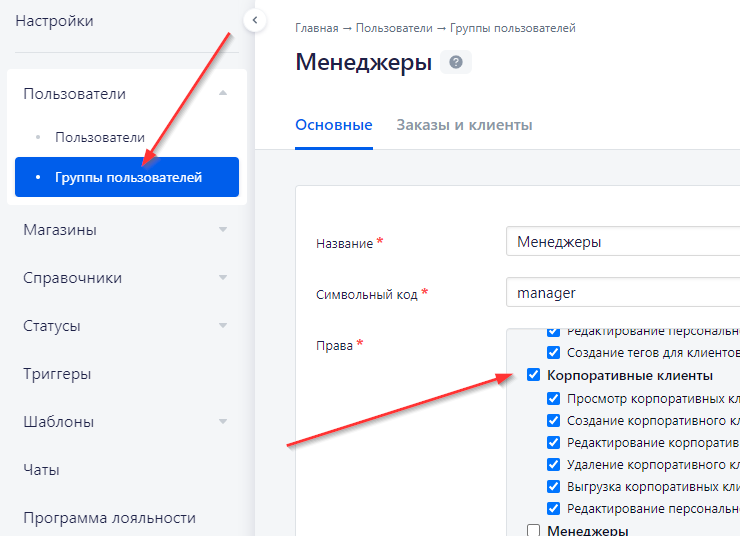Viewport: 740px width, 536px height.
Task: Switch to the Основные tab
Action: (x=334, y=125)
